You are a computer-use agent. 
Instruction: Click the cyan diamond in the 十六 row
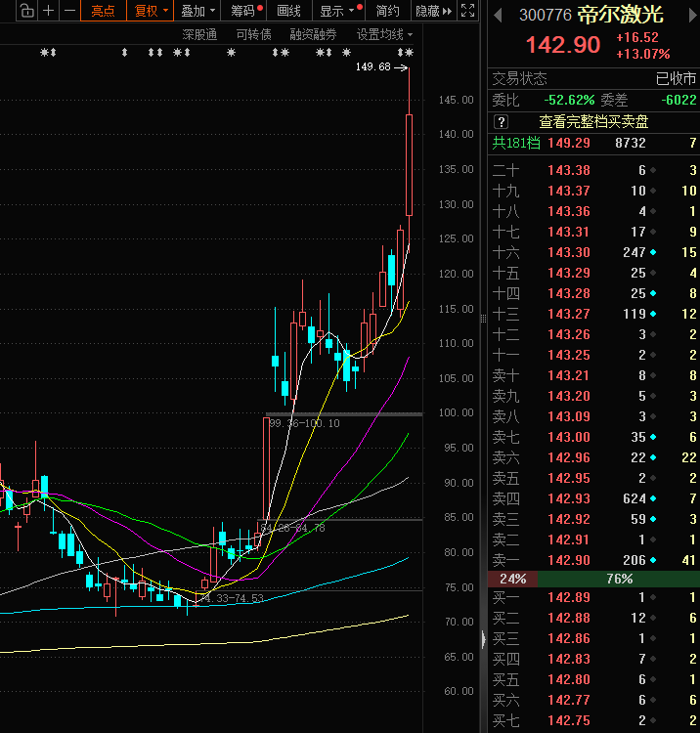pos(653,252)
